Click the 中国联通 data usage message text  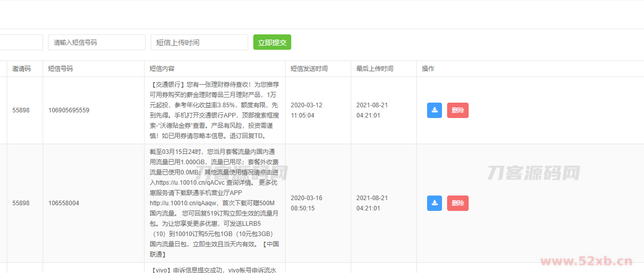(x=214, y=203)
